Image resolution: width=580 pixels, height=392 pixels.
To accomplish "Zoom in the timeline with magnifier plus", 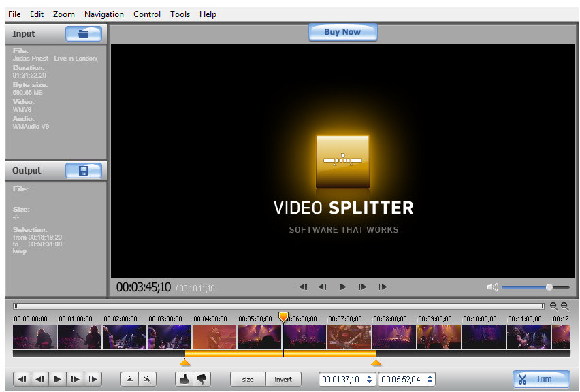I will point(564,306).
